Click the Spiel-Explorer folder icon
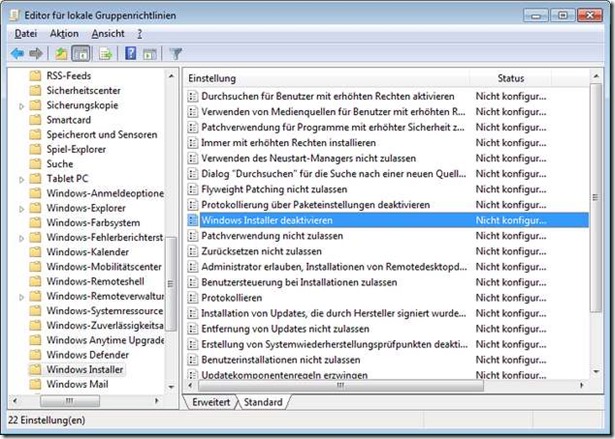Viewport: 615px width, 439px height. tap(35, 149)
